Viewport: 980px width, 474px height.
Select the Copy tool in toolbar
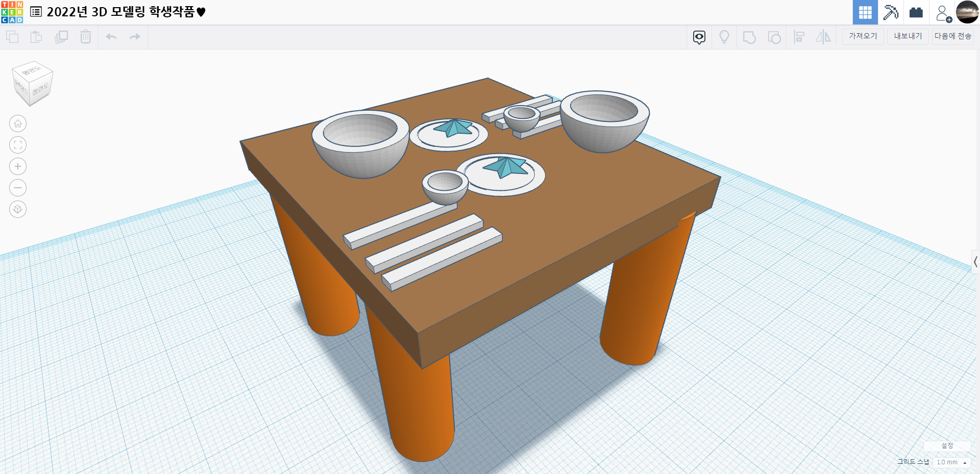12,37
